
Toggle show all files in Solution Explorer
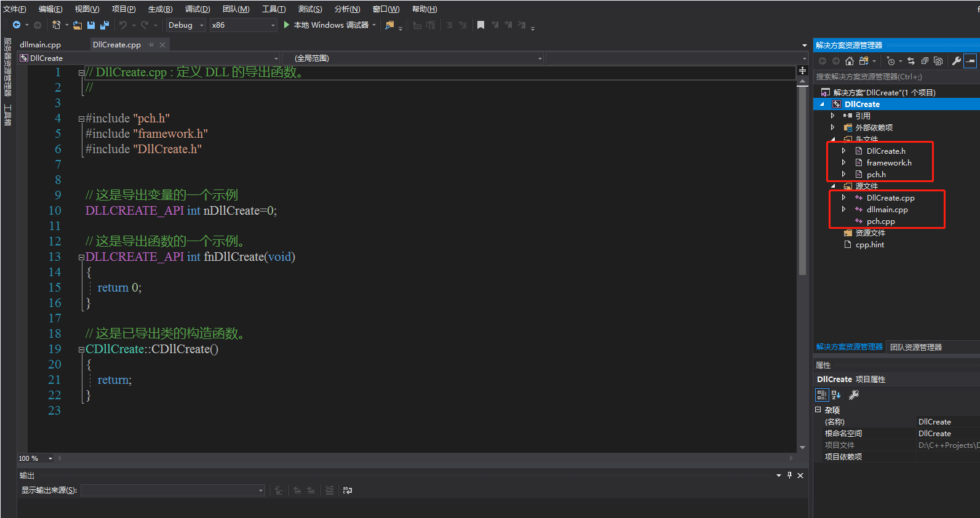point(938,61)
